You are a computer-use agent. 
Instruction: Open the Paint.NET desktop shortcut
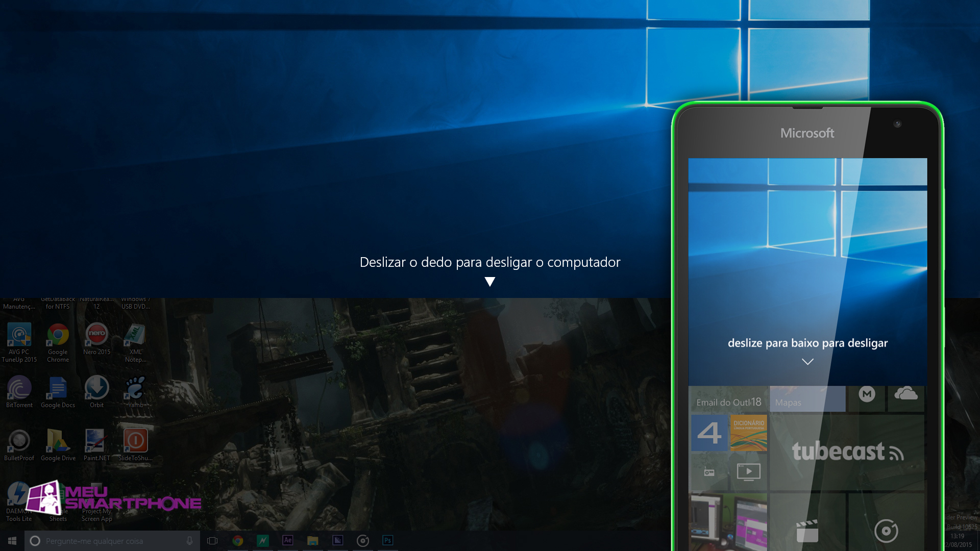pos(96,445)
